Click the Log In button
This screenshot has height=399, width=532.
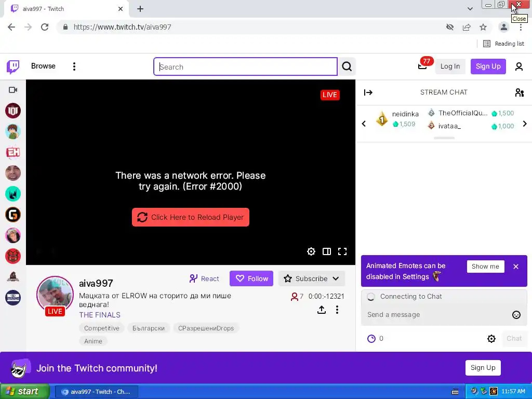coord(450,66)
